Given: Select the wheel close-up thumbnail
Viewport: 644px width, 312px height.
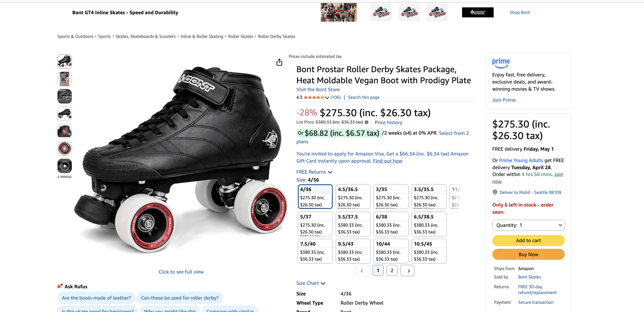Looking at the screenshot, I should coord(65,148).
